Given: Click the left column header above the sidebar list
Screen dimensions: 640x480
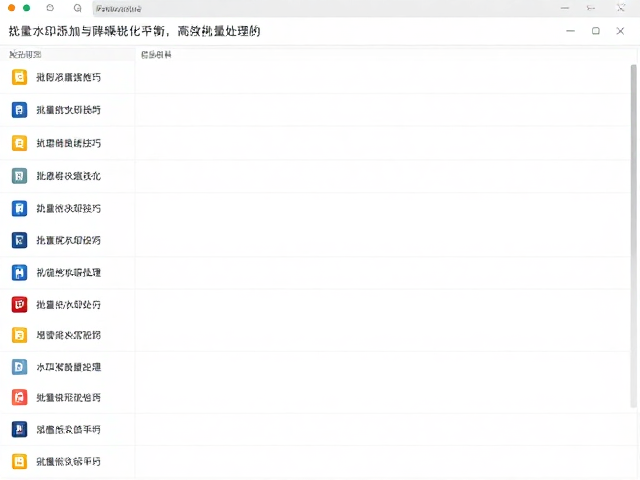Looking at the screenshot, I should tap(25, 54).
